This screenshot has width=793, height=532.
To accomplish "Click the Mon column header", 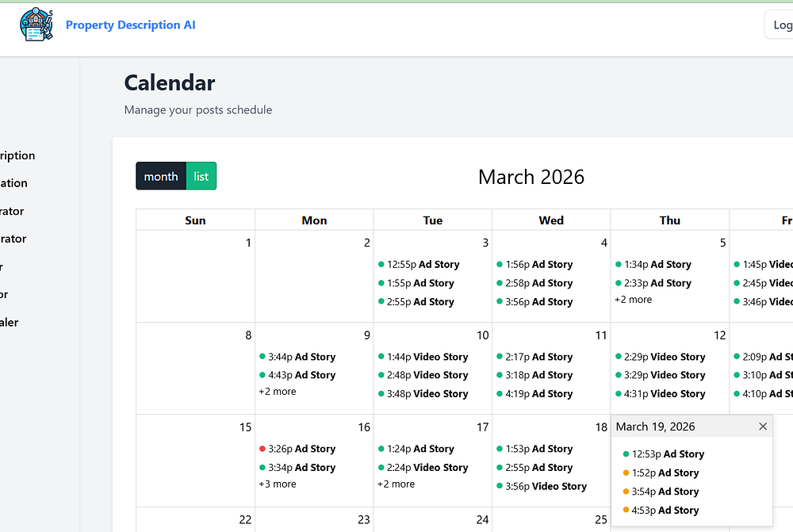I will [314, 220].
